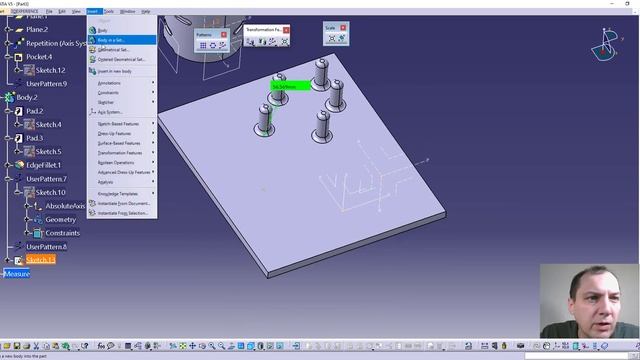Screen dimensions: 640x360
Task: Expand the Constraints tree node
Action: coord(27,233)
